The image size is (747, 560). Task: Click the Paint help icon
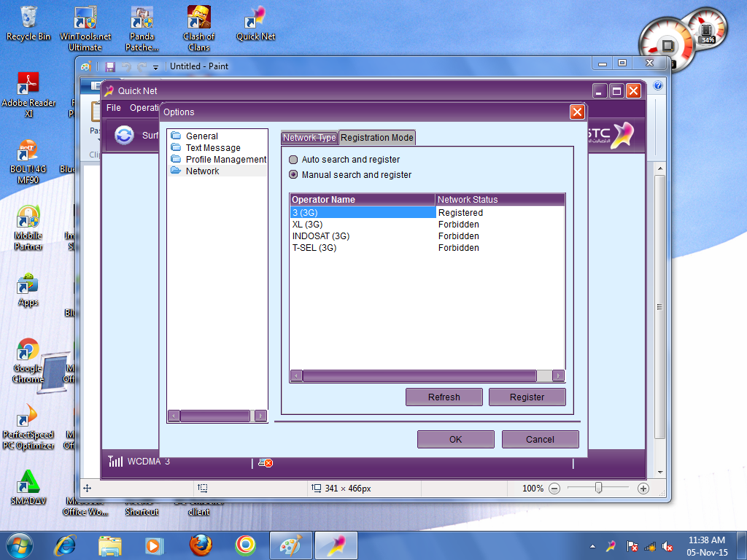658,86
